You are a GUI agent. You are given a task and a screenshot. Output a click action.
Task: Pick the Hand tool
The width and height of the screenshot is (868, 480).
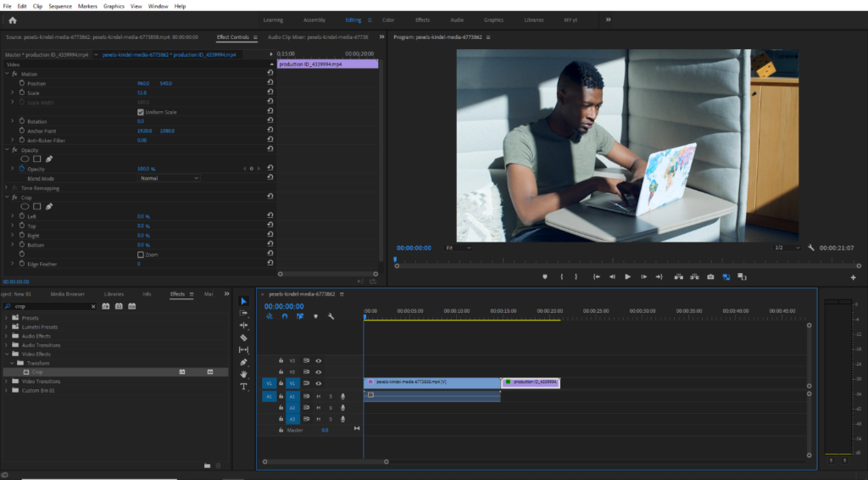point(244,374)
